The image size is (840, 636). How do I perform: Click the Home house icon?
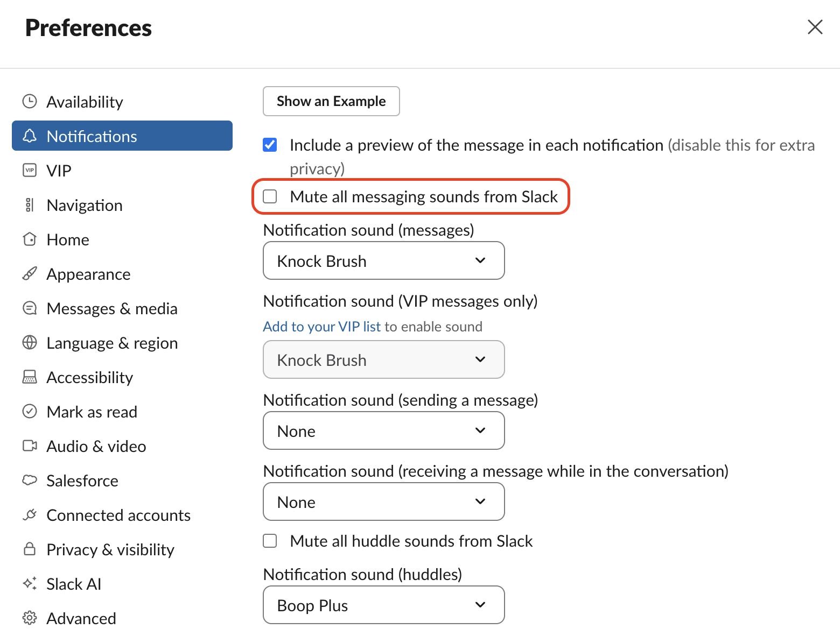point(30,239)
